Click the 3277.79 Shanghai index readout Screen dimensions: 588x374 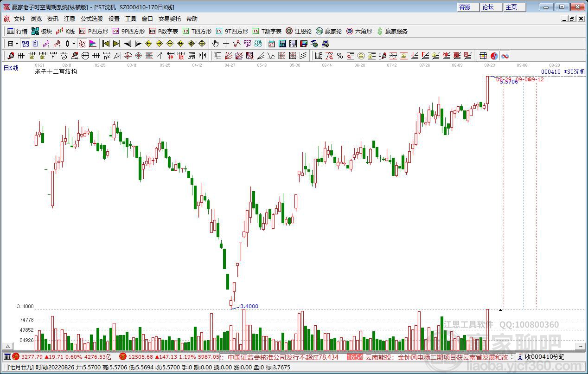pos(32,357)
